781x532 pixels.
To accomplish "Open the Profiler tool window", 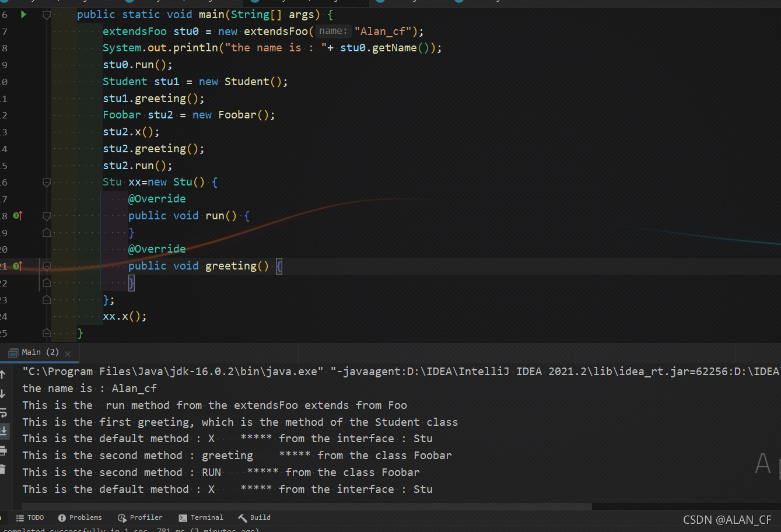I will 140,517.
